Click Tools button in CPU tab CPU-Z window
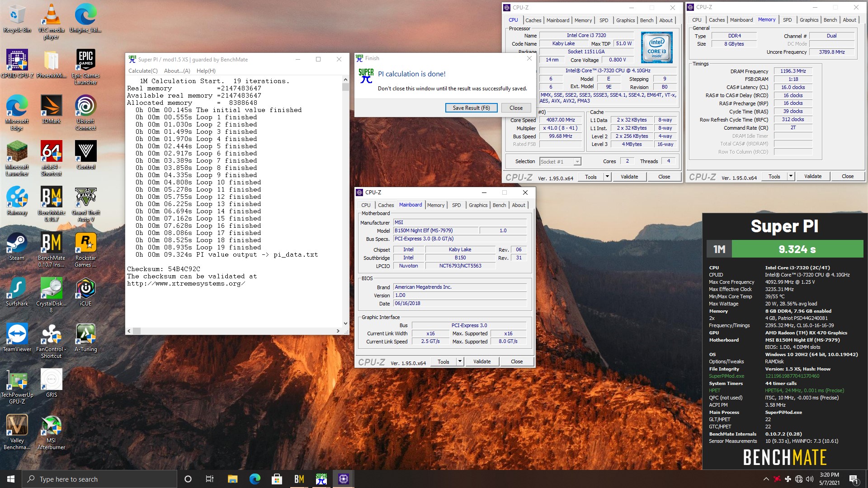868x488 pixels. 590,177
